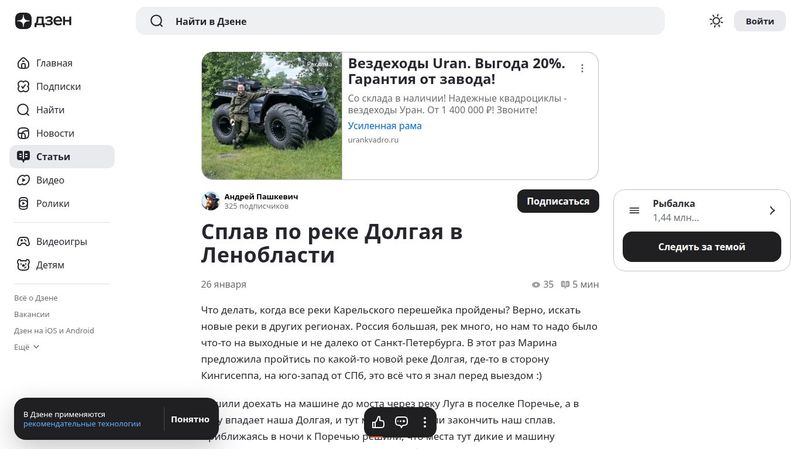This screenshot has height=449, width=800.
Task: Open the рекомендательные технологии link
Action: click(82, 424)
